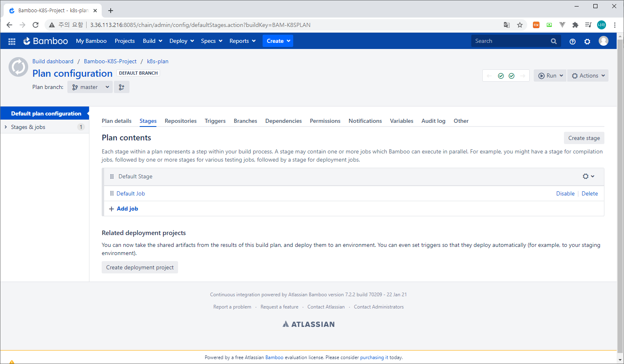Open the user profile avatar
624x364 pixels.
point(604,41)
